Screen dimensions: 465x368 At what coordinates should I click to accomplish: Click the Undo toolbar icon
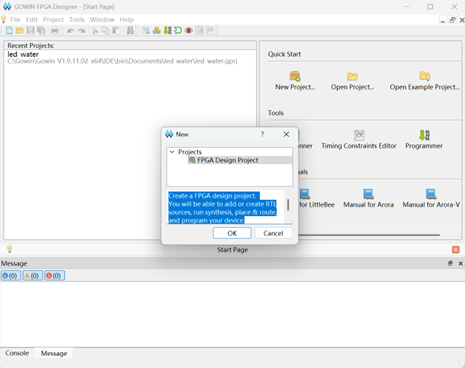point(71,31)
